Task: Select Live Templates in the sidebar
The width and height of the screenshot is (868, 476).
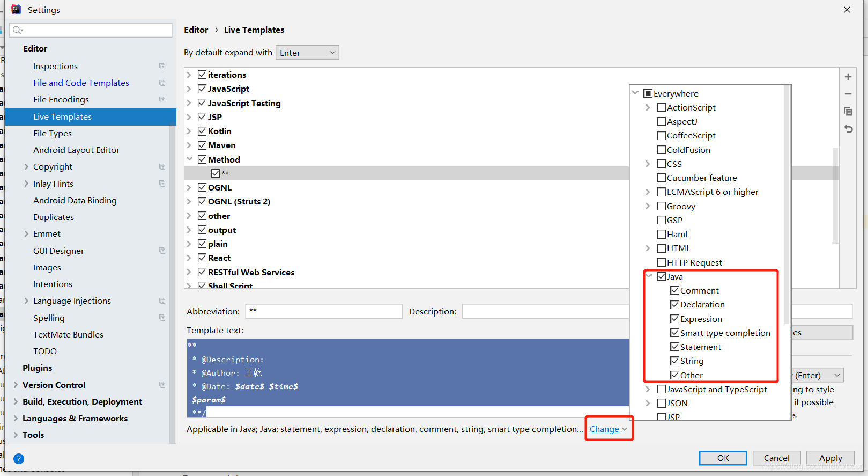Action: pos(91,116)
